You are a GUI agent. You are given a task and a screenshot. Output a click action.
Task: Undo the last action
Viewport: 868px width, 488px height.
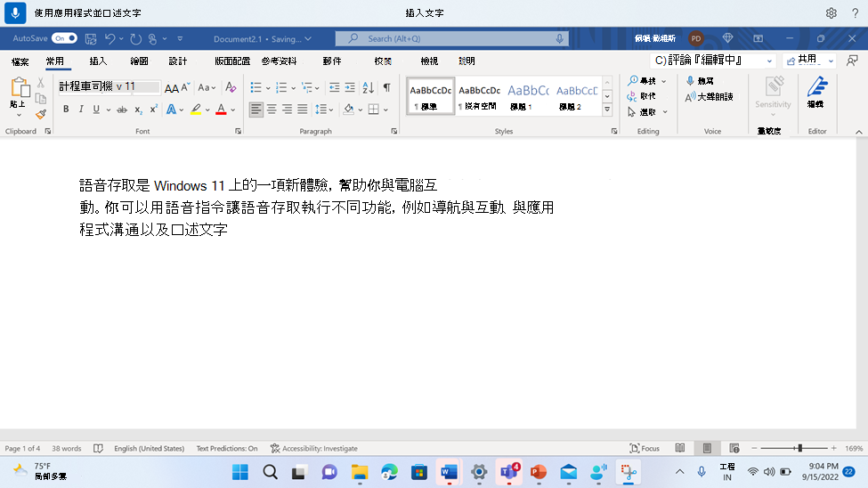pyautogui.click(x=110, y=39)
